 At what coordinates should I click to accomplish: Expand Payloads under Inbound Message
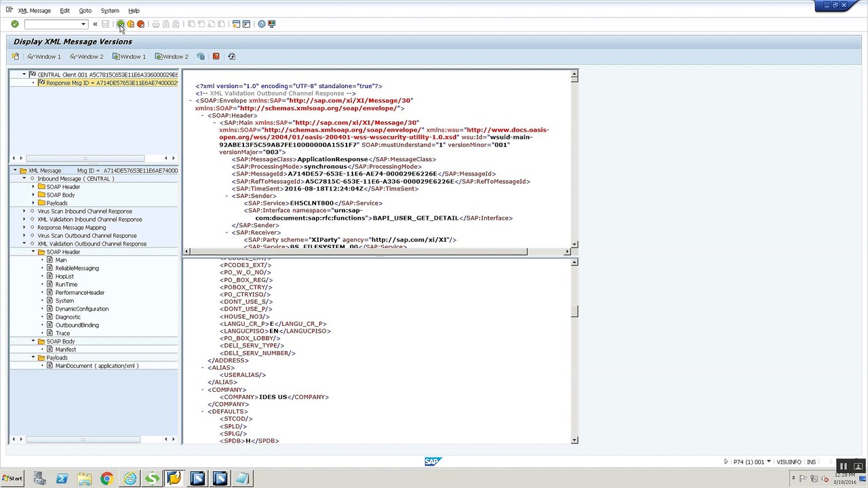[x=33, y=203]
